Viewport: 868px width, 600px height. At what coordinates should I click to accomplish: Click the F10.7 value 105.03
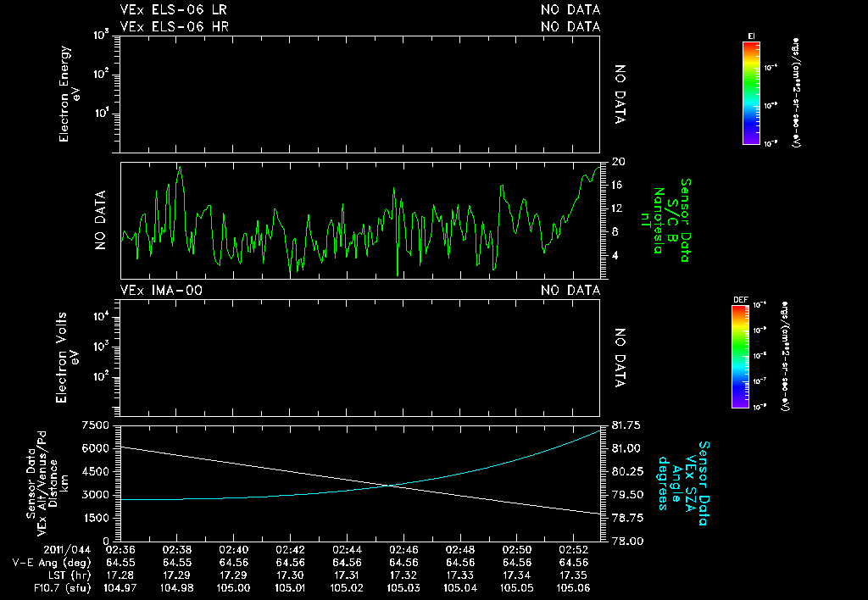click(403, 588)
